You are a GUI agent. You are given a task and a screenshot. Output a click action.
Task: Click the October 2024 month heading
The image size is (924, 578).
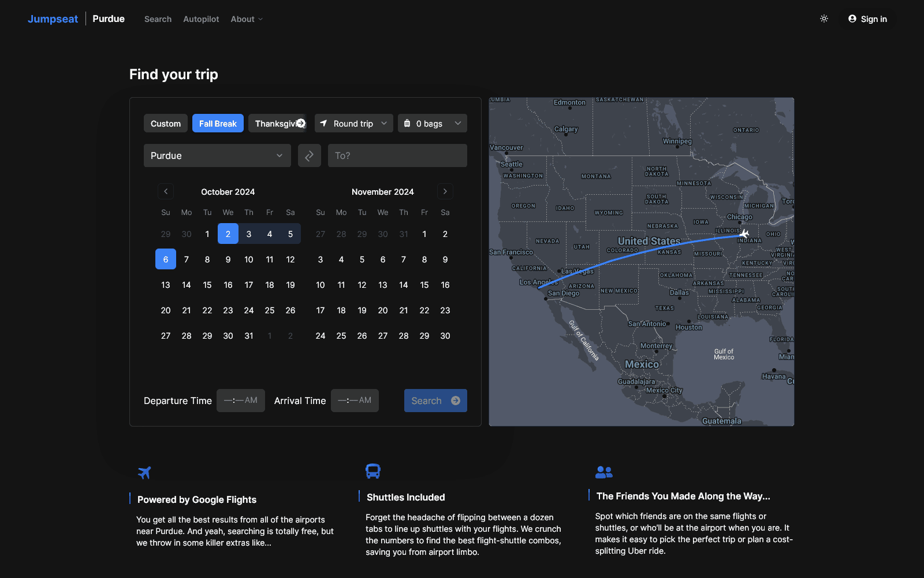228,192
